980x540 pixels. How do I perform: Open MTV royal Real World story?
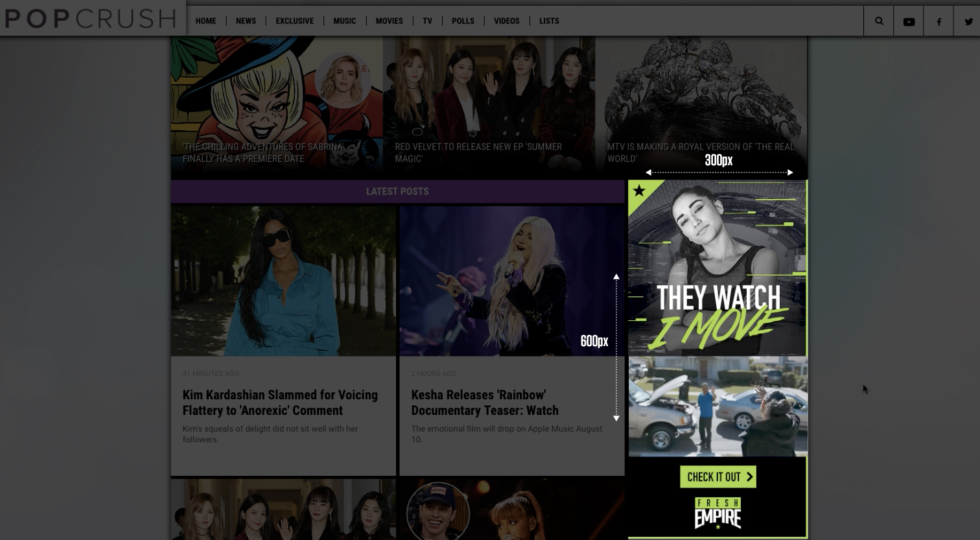click(701, 152)
